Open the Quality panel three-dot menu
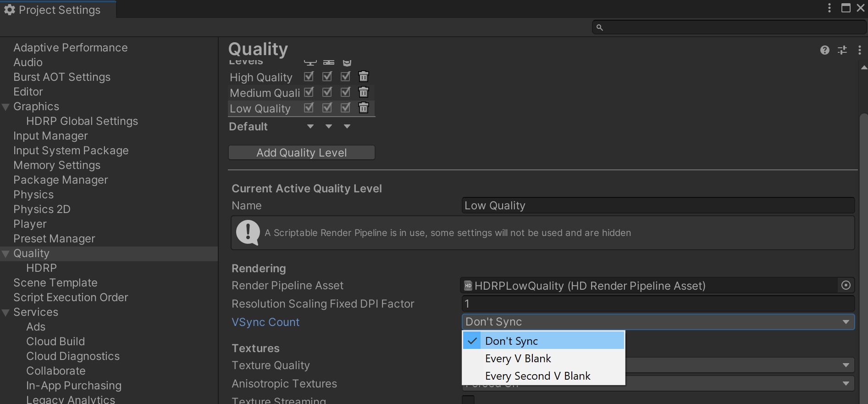Viewport: 868px width, 404px height. (x=859, y=50)
